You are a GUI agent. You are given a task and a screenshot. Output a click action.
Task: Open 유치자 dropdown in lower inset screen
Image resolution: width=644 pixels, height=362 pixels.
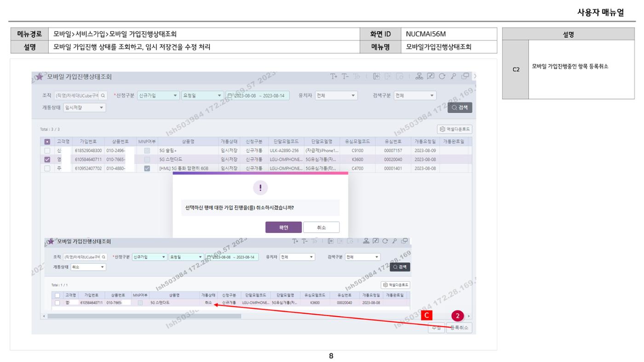(298, 257)
